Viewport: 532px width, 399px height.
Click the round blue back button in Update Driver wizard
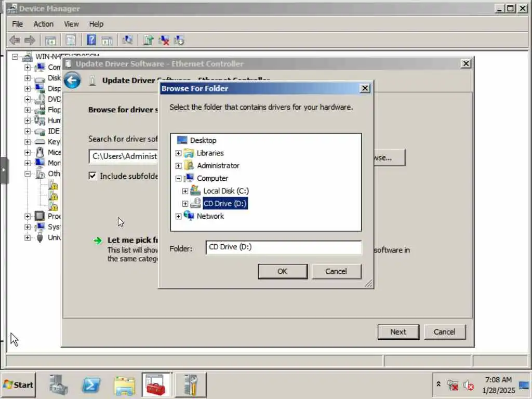point(72,81)
